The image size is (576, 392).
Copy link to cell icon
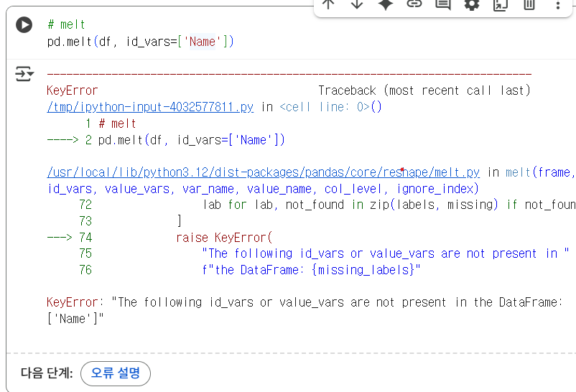(414, 4)
